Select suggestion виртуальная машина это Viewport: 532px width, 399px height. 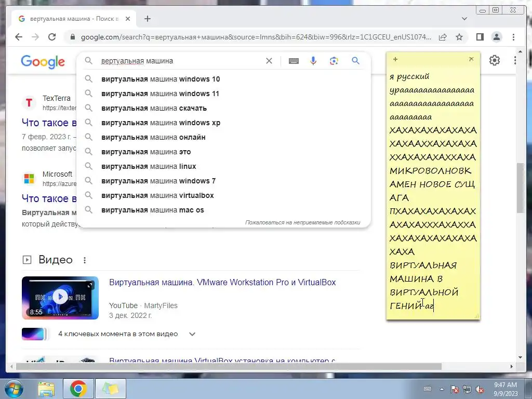pos(224,152)
